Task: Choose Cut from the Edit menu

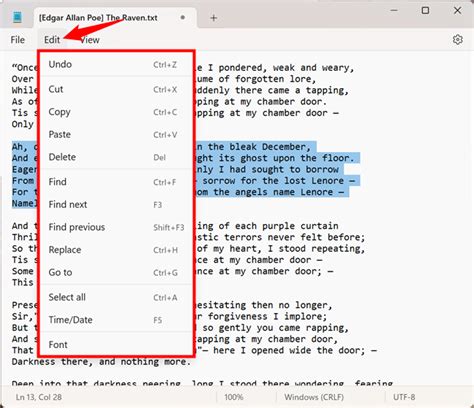Action: (116, 89)
